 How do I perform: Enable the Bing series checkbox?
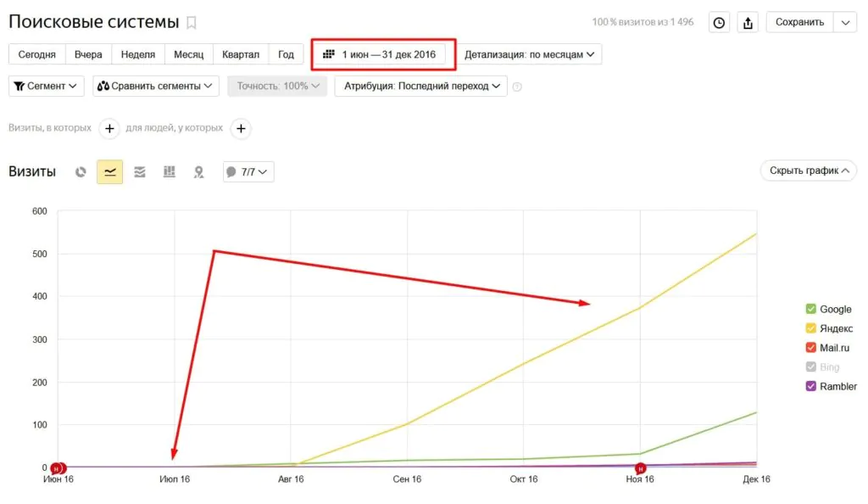click(811, 367)
